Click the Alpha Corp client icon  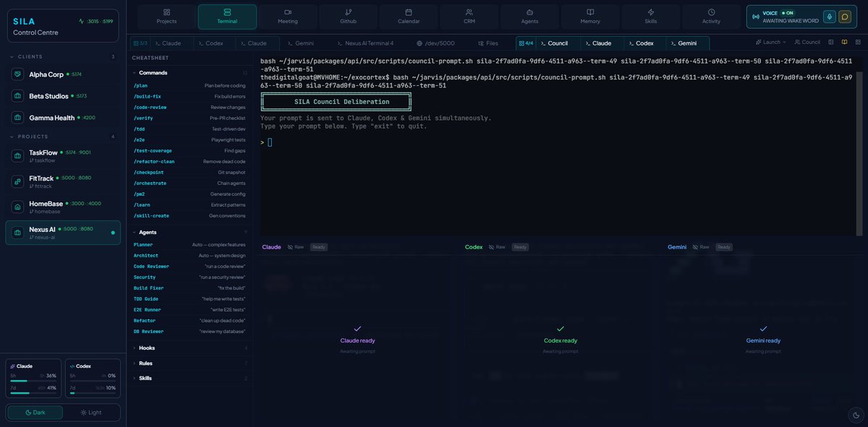tap(17, 74)
